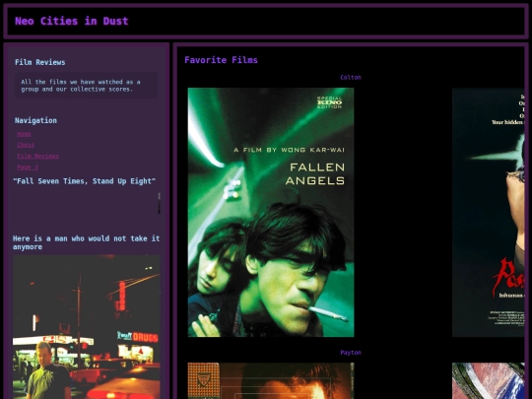Screen dimensions: 532x399
Task: Click the orange poster under Payton
Action: 271,380
